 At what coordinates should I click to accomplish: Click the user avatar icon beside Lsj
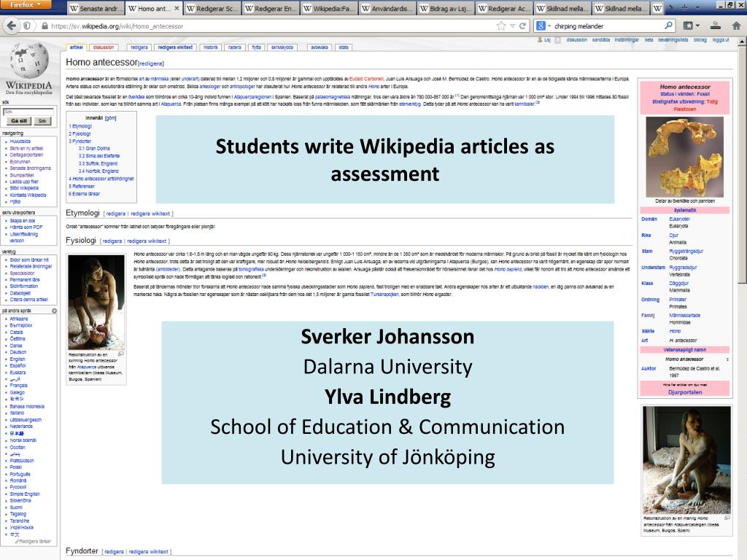click(x=540, y=40)
